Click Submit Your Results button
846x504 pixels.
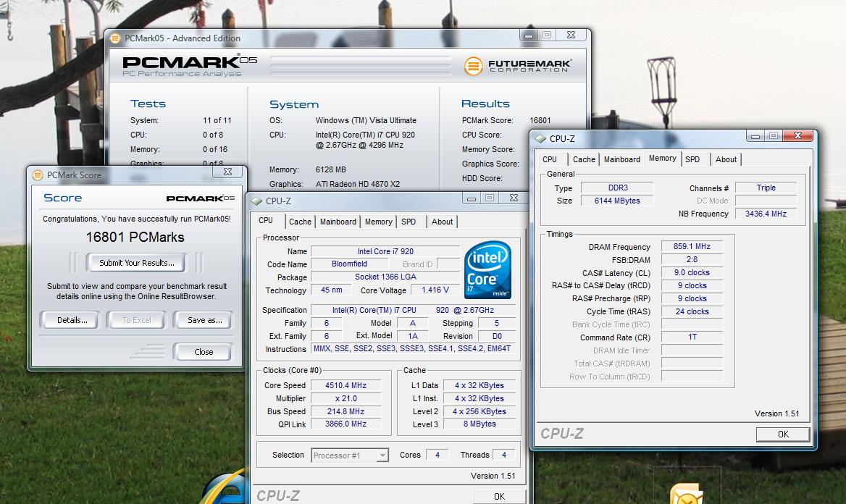point(136,263)
